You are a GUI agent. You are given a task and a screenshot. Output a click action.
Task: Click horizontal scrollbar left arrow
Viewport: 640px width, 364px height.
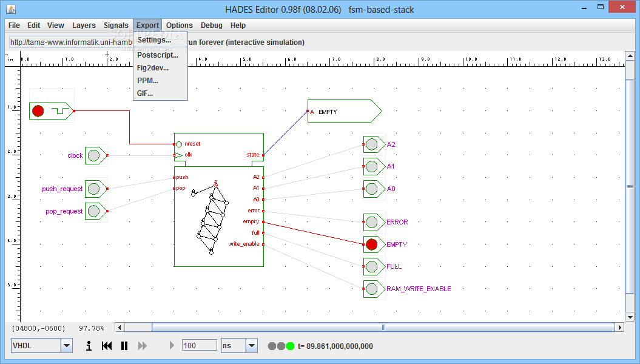[x=120, y=327]
